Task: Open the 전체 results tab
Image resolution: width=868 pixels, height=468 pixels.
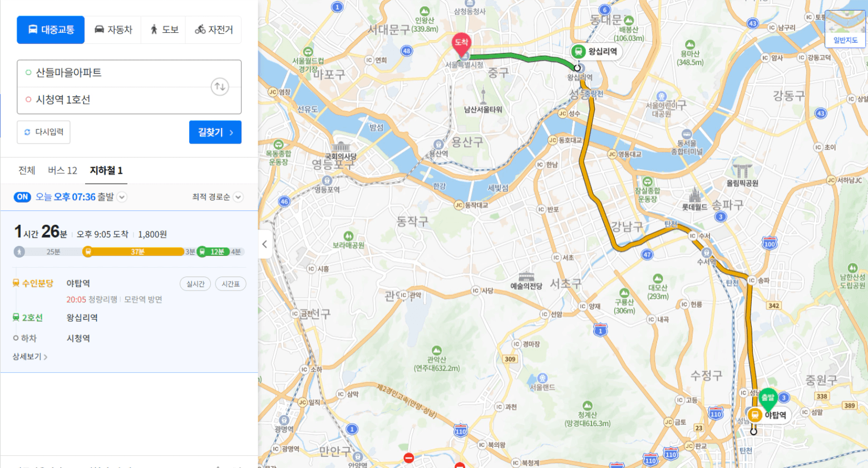Action: point(27,170)
